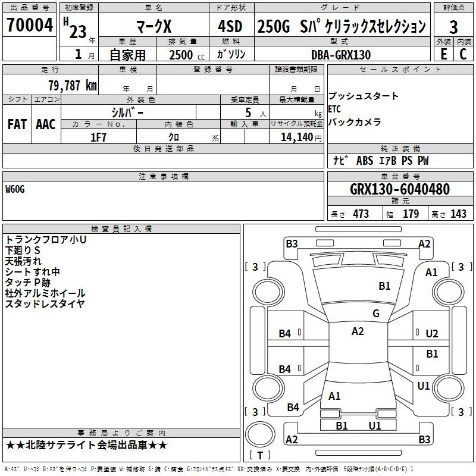Click the recycle deposit 14,140 yen cell
The width and height of the screenshot is (476, 476).
click(x=296, y=137)
